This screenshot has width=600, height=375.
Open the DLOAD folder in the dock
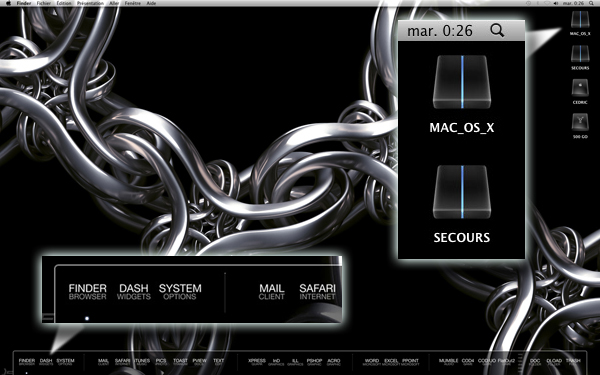pos(554,362)
